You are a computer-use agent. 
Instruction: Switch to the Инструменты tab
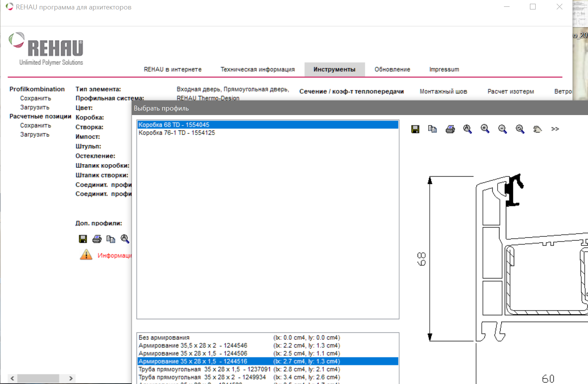(x=334, y=69)
